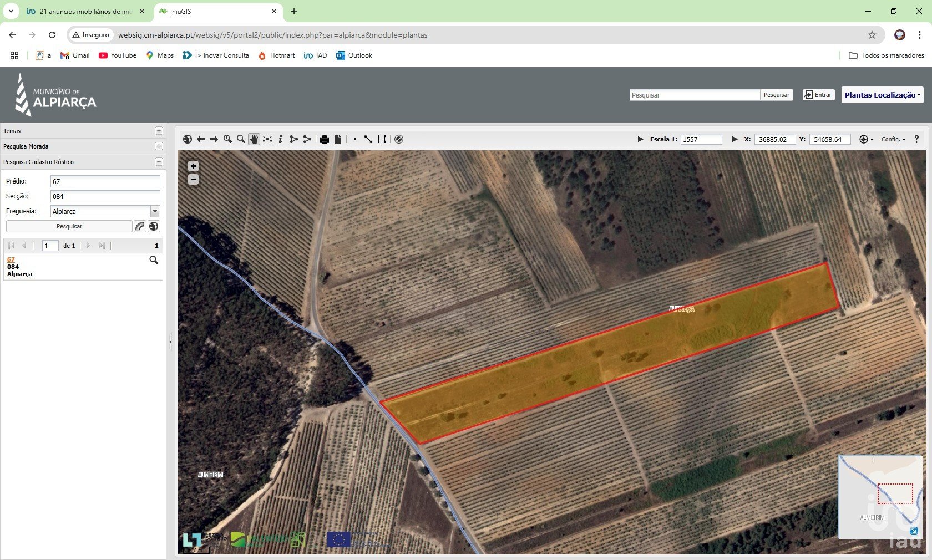Click the Entrar login button
This screenshot has height=560, width=932.
819,95
